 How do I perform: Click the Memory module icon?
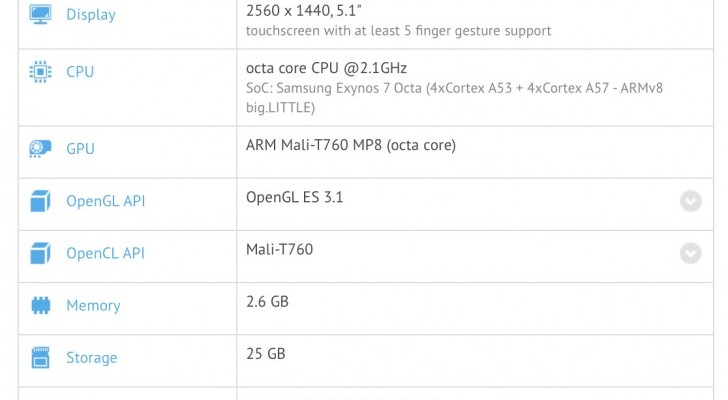(41, 305)
